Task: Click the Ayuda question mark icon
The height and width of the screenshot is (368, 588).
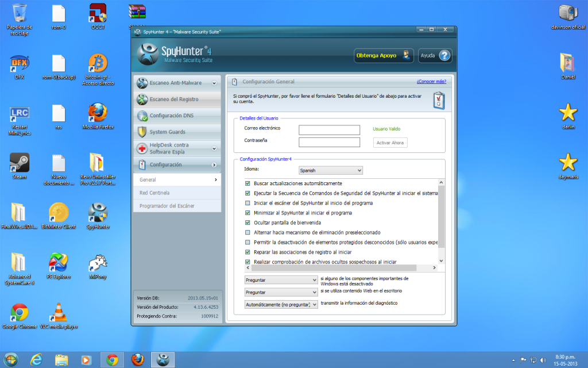Action: tap(444, 56)
